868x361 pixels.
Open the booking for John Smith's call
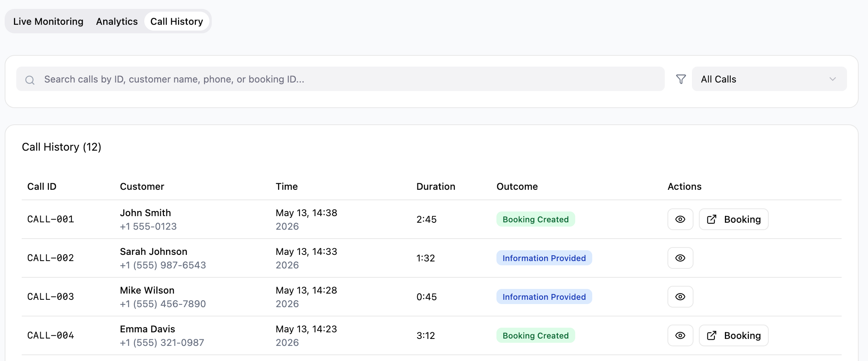[733, 219]
